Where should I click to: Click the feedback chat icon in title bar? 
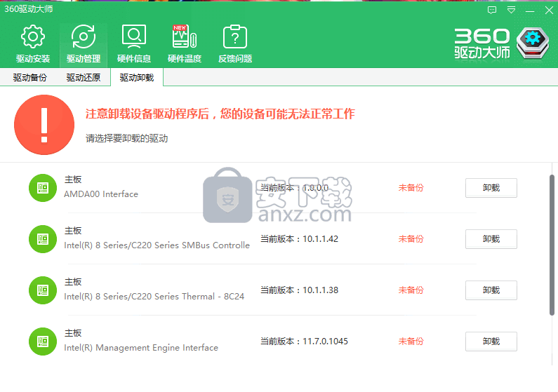[492, 10]
